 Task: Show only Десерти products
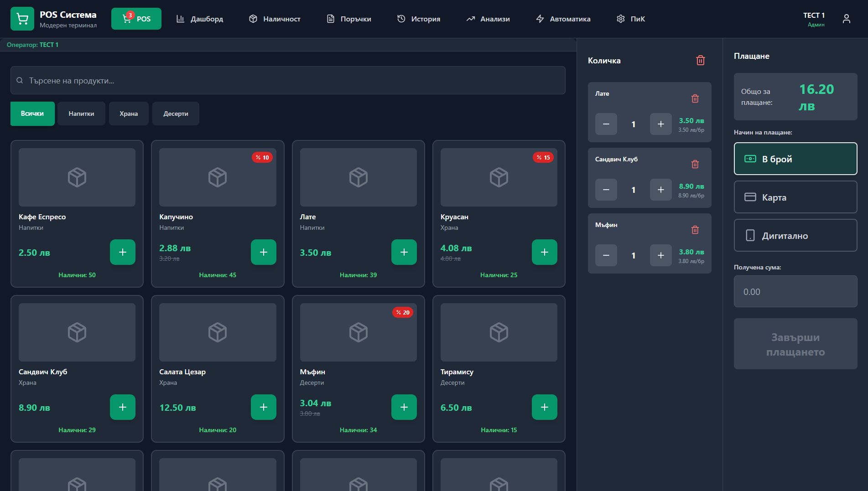coord(176,114)
